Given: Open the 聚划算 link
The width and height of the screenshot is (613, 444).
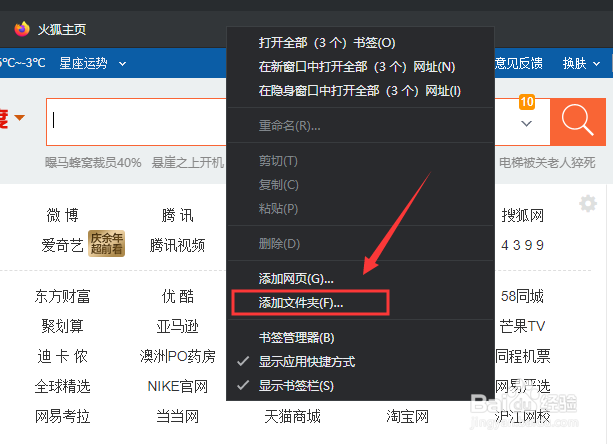Looking at the screenshot, I should click(62, 326).
